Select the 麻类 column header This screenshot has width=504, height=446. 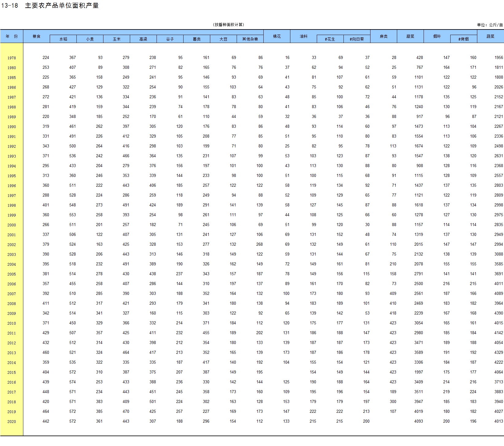(x=384, y=36)
